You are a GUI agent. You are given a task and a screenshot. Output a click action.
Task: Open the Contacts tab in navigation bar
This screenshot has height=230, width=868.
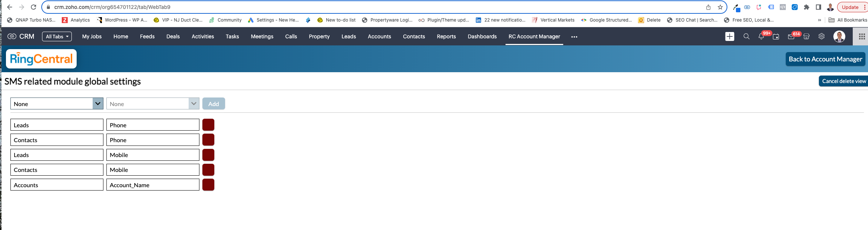click(414, 36)
